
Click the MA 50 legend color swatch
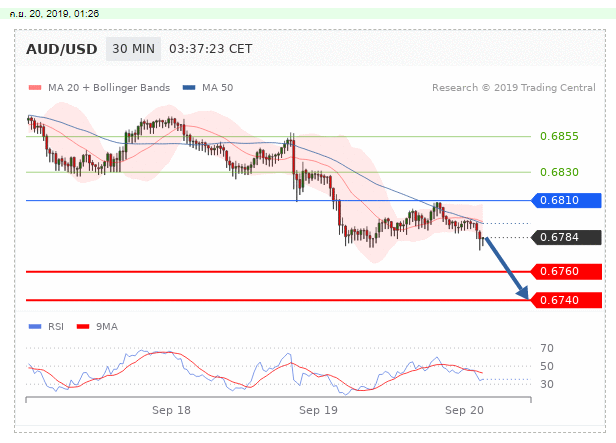click(189, 88)
